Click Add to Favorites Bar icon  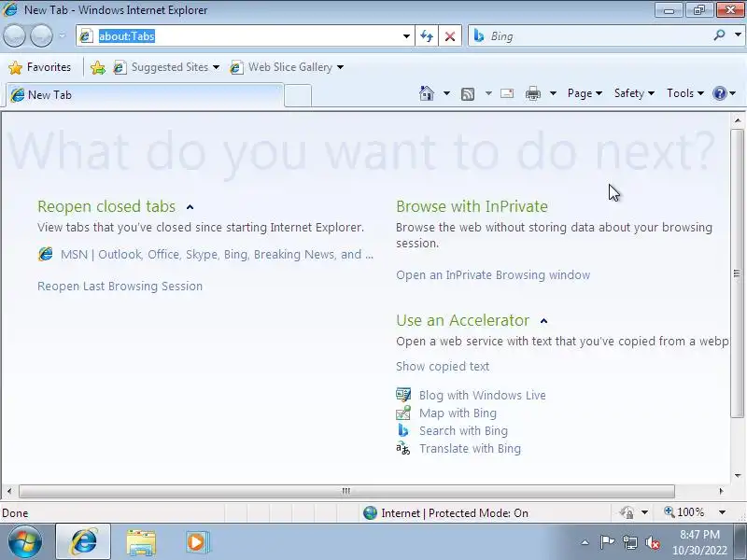(x=98, y=67)
